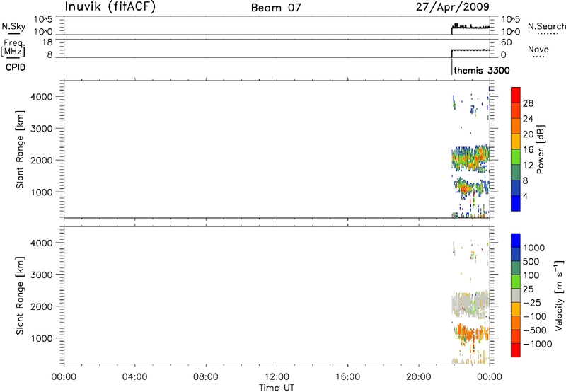Click the "18" frequency axis tick label

tap(47, 42)
